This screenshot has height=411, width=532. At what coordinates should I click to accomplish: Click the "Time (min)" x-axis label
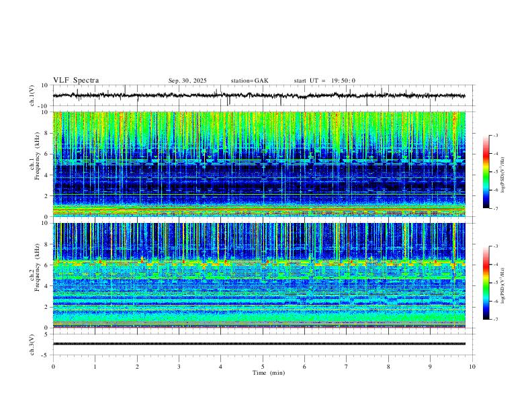tap(269, 373)
